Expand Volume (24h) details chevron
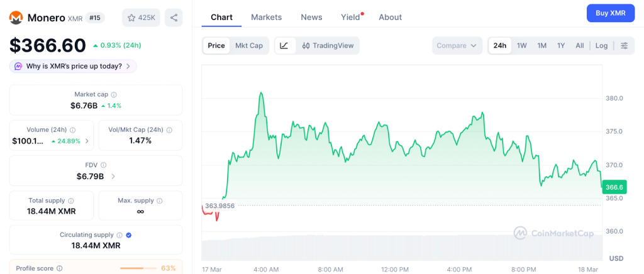 point(87,141)
